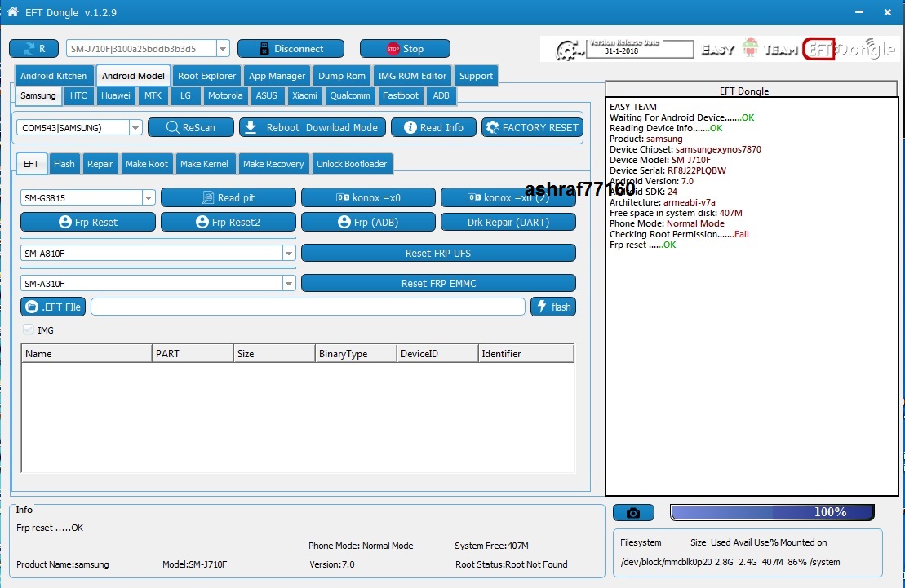Click the flash lightning button
This screenshot has height=588, width=905.
click(x=553, y=307)
